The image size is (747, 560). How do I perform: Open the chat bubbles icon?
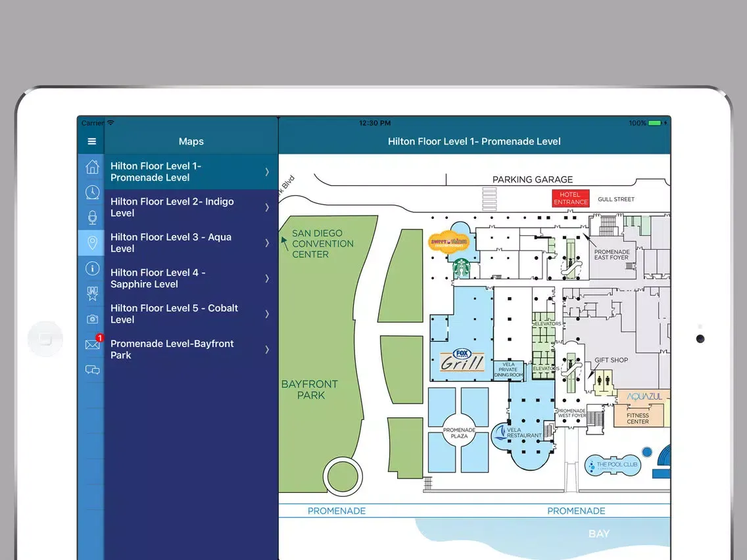pyautogui.click(x=93, y=369)
